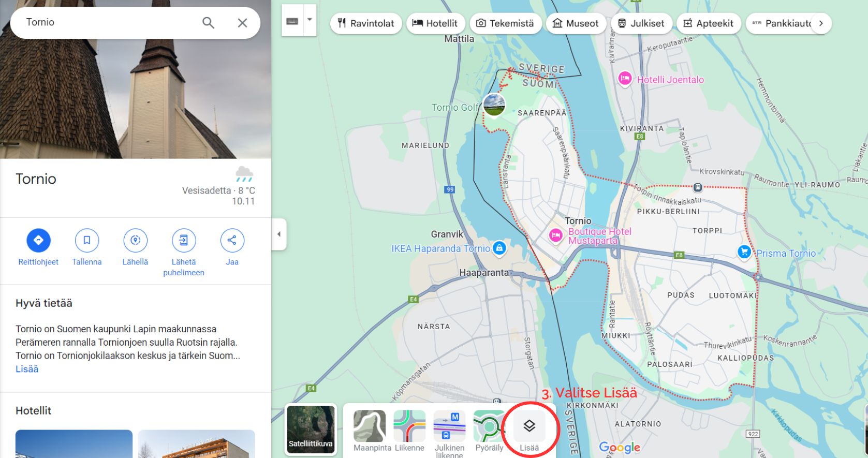
Task: Click the search magnifier icon
Action: [x=208, y=23]
